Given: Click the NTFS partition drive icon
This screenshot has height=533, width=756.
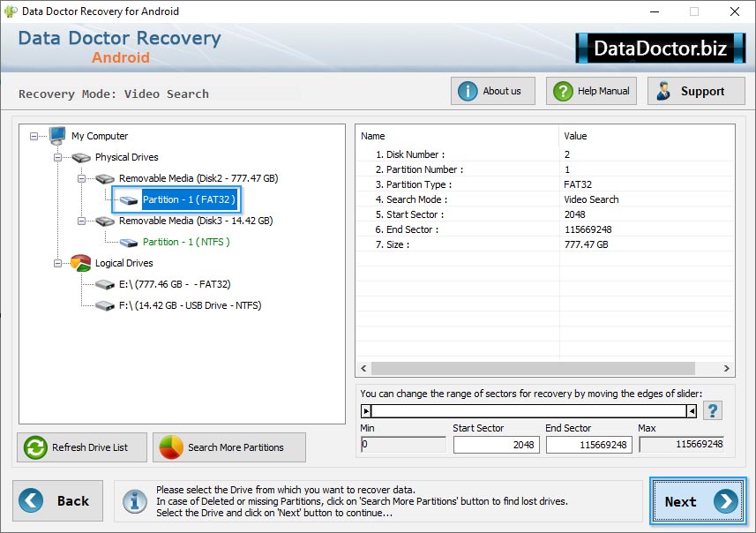Looking at the screenshot, I should coord(129,242).
